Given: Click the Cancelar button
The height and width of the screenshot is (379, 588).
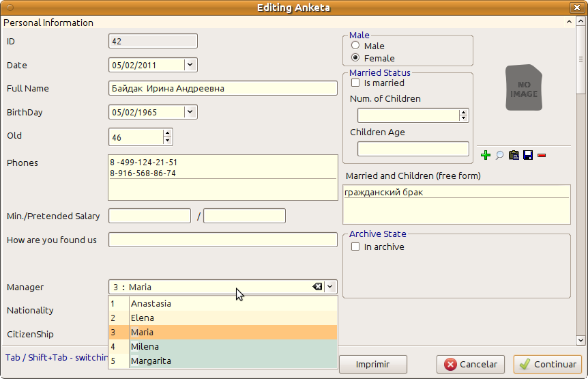Looking at the screenshot, I should 471,364.
